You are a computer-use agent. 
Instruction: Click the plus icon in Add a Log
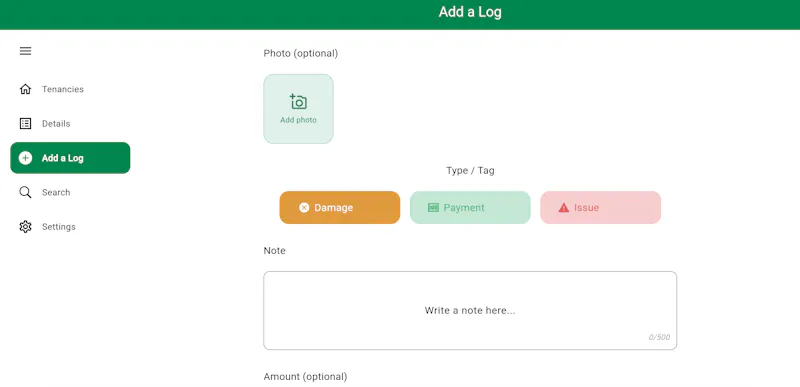click(25, 158)
